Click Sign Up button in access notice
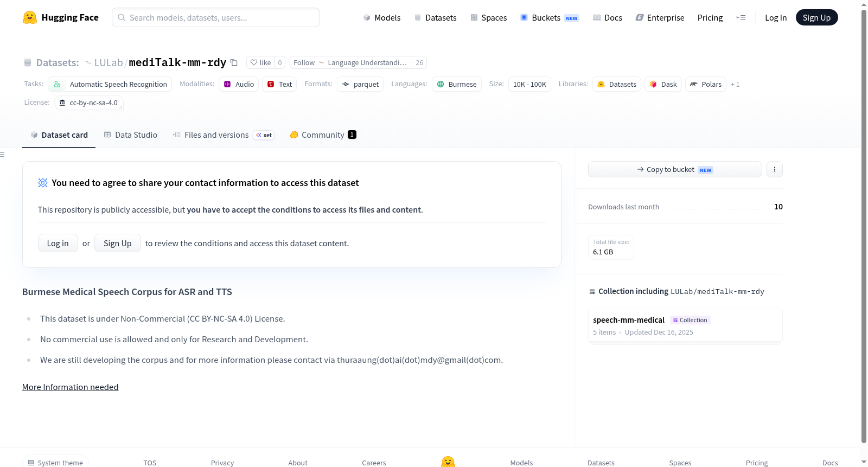The image size is (868, 467). click(x=118, y=243)
